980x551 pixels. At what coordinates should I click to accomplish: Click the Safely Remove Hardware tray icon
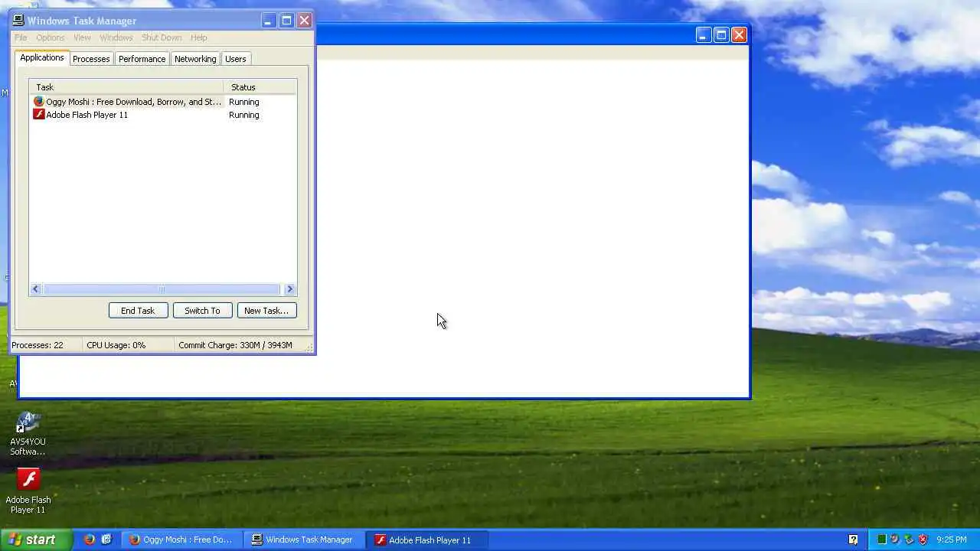click(x=909, y=540)
